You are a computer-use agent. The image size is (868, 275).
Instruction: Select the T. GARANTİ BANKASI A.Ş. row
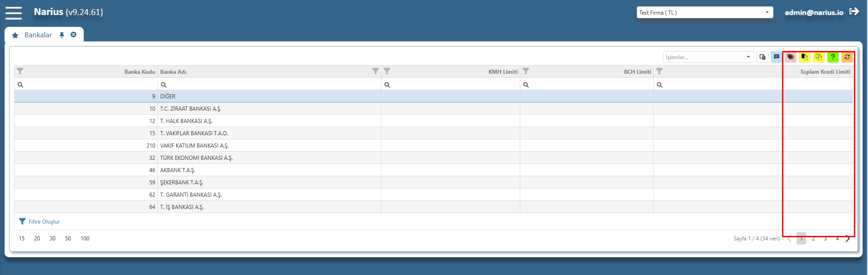pos(433,195)
